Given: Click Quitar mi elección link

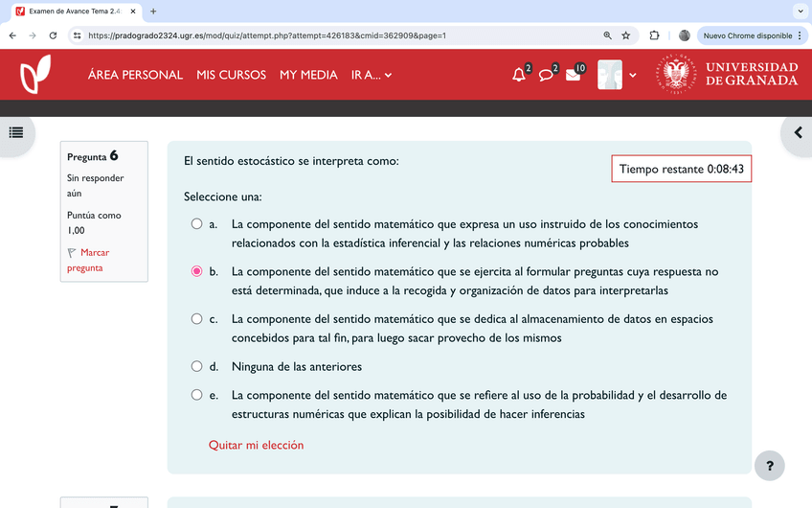Looking at the screenshot, I should 256,445.
